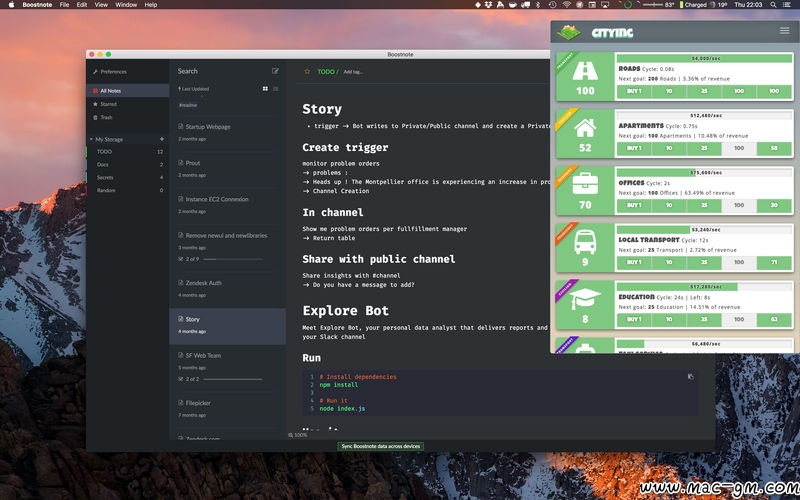Select the Story note in list
This screenshot has height=500, width=800.
[228, 326]
